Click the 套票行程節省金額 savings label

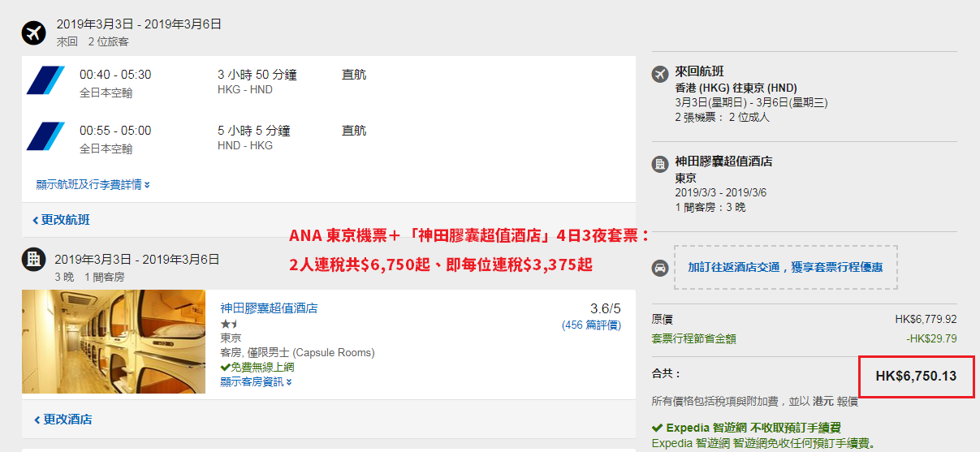pos(693,338)
